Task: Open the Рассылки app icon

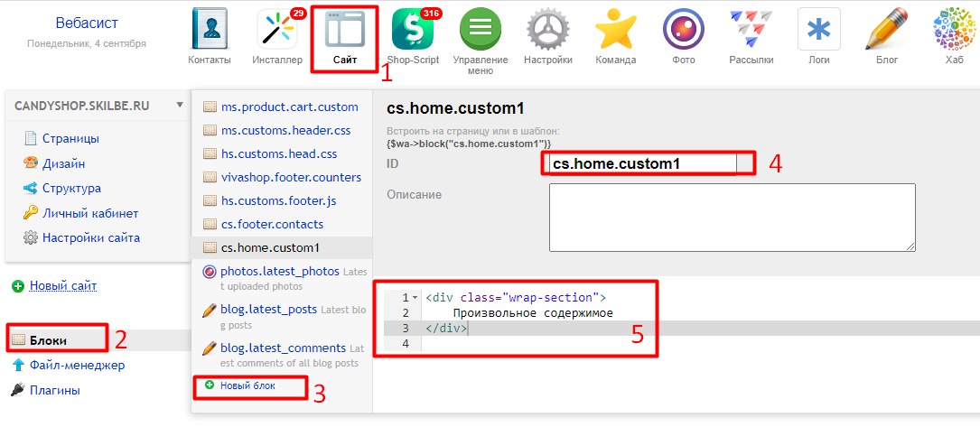Action: [x=751, y=31]
